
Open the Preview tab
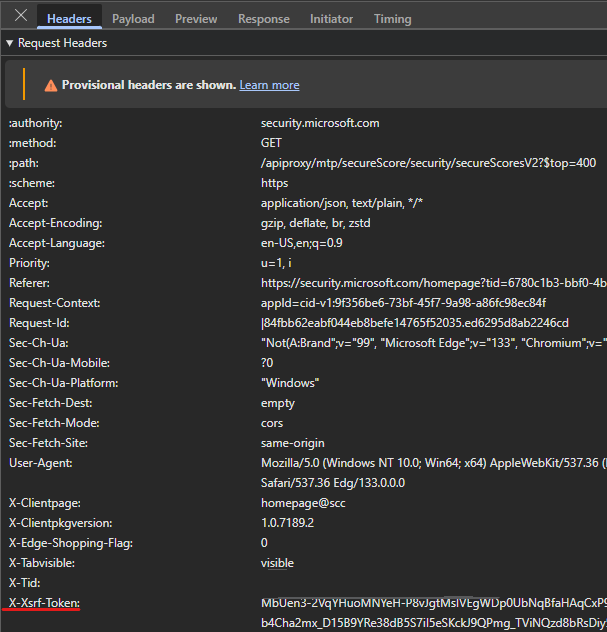coord(196,19)
